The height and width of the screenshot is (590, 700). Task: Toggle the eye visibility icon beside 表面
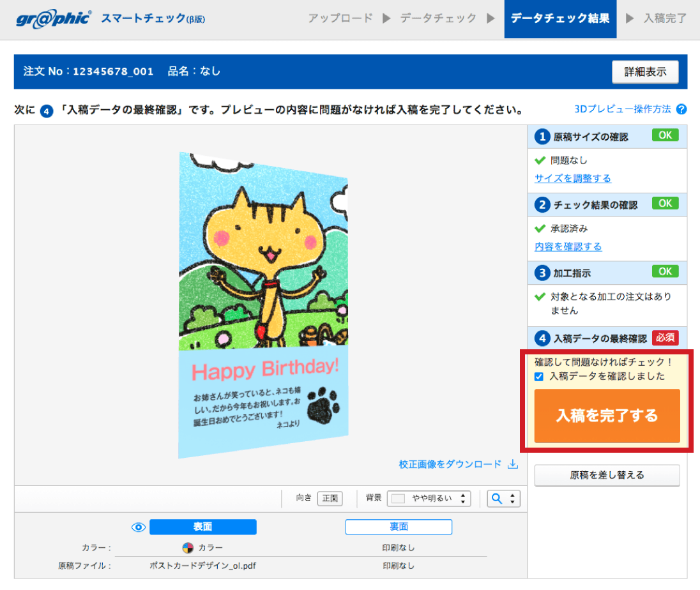point(138,527)
